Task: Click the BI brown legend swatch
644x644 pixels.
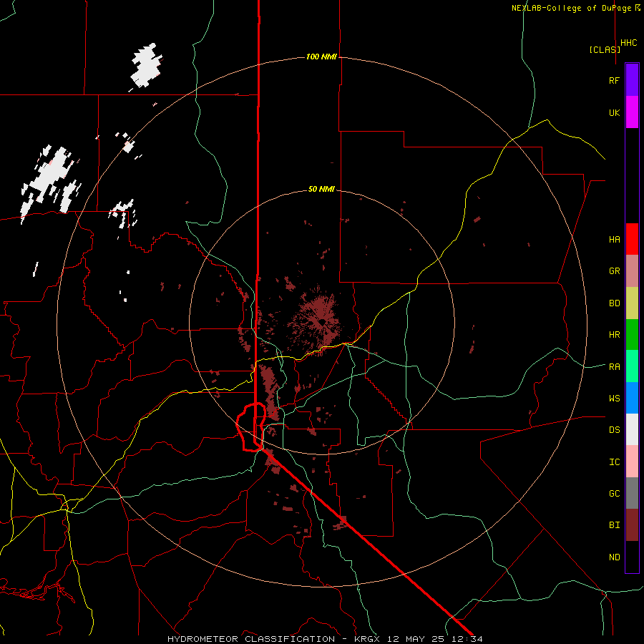Action: [632, 525]
